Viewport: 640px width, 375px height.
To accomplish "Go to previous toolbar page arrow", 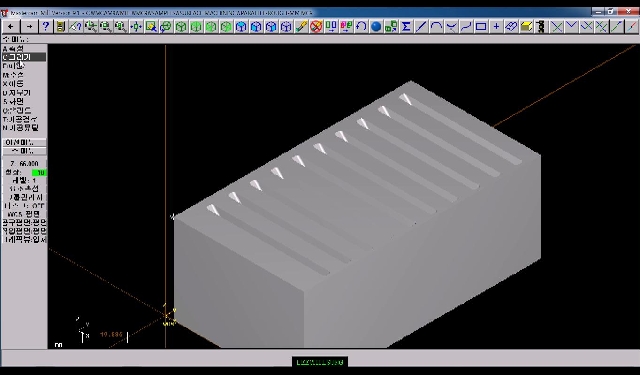I will (10, 27).
